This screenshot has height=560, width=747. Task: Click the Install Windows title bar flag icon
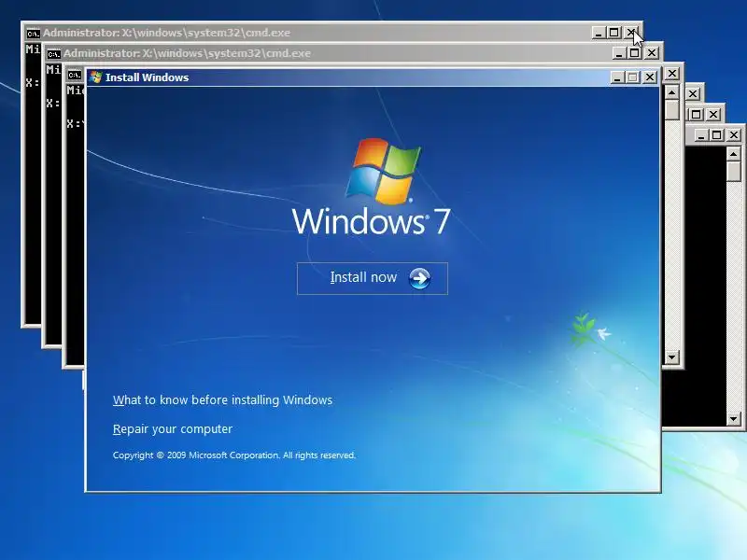96,77
